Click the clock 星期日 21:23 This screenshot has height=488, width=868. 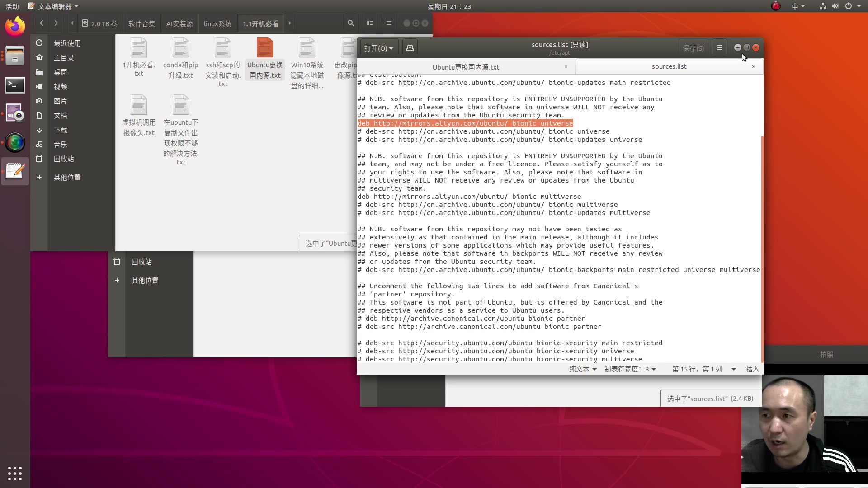[449, 6]
